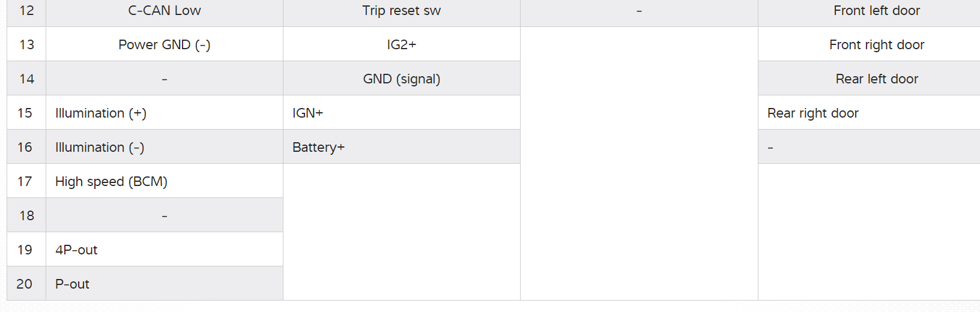Select the Trip reset sw cell
The height and width of the screenshot is (312, 980).
click(401, 11)
